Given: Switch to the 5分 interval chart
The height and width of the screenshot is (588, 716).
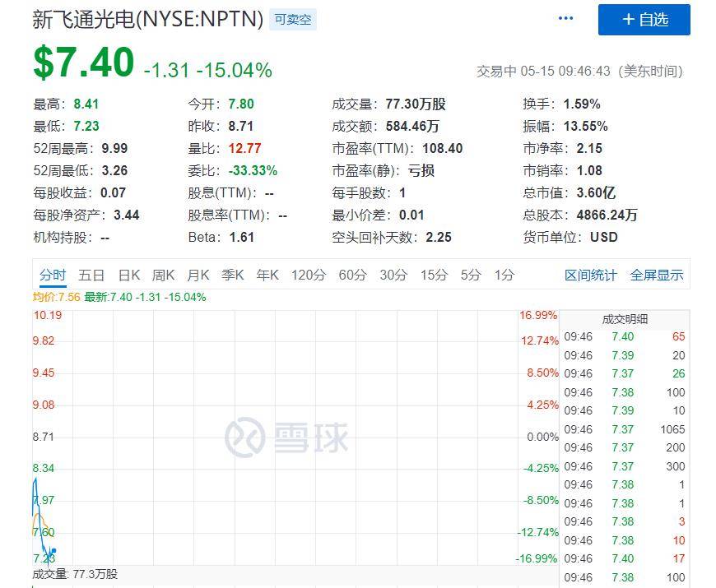Looking at the screenshot, I should (471, 275).
